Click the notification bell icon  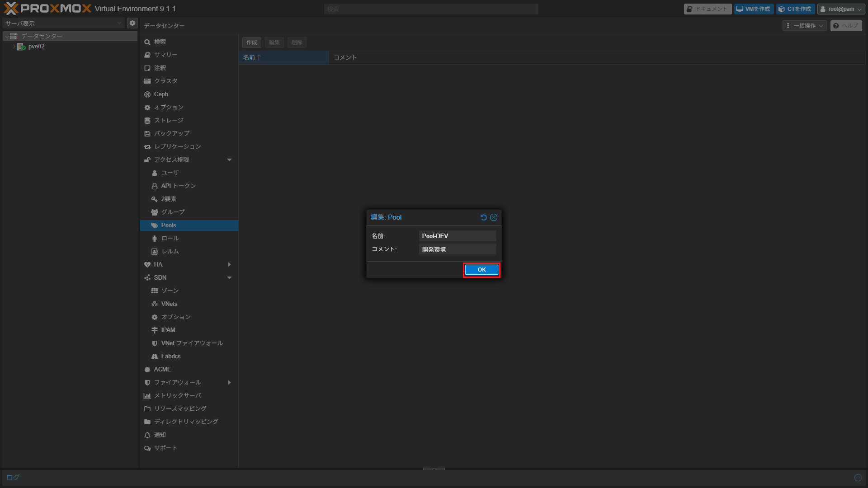coord(147,435)
